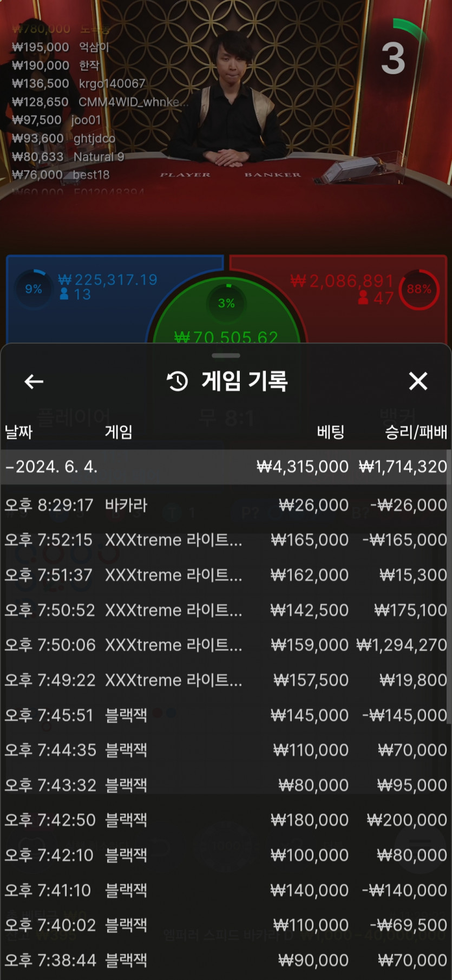Click the joo01 winner entry

(x=56, y=120)
